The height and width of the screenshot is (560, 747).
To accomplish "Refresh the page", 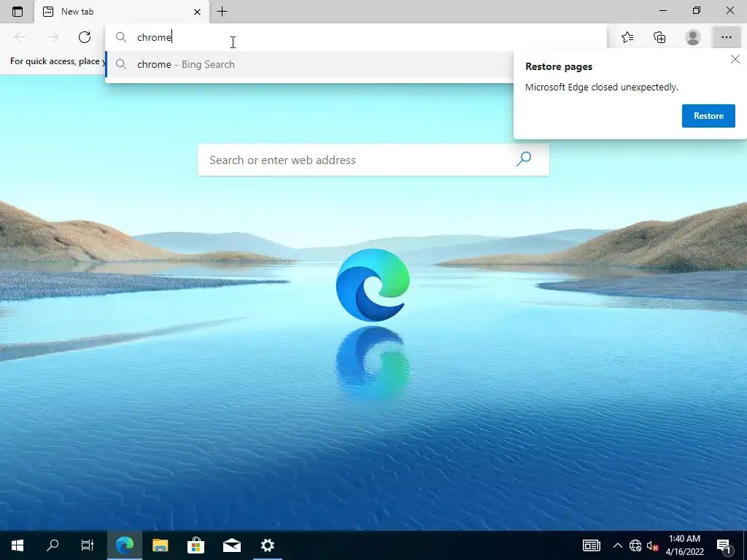I will (85, 37).
